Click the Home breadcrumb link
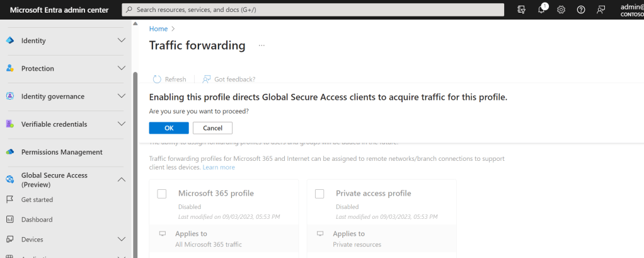The height and width of the screenshot is (258, 644). (158, 28)
